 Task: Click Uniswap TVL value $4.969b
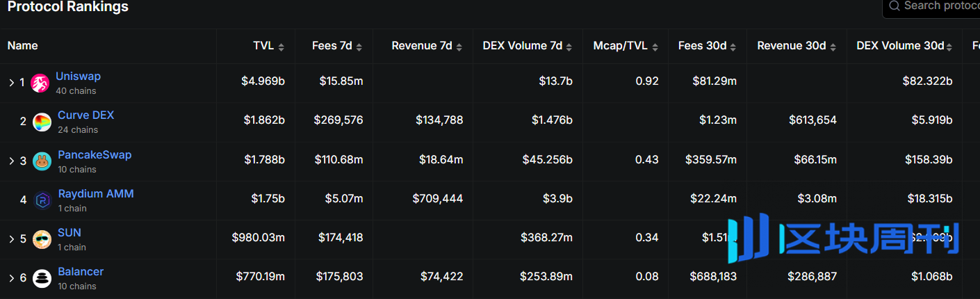(263, 81)
